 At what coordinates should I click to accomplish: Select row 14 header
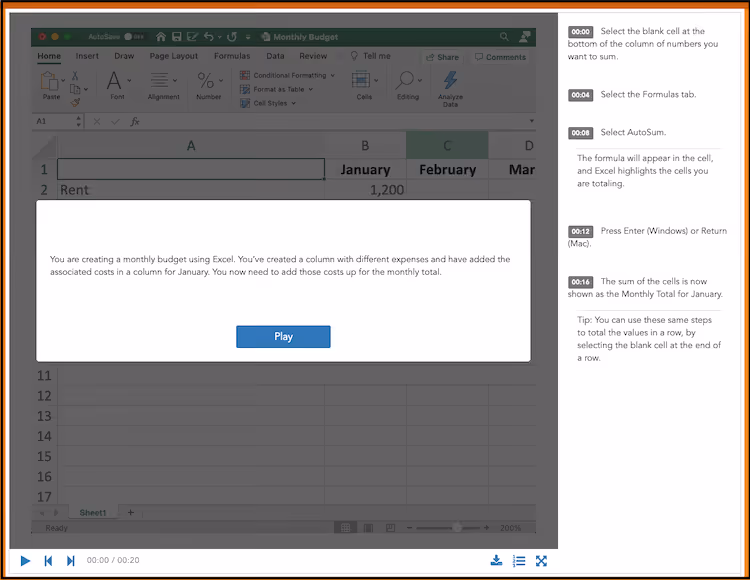pos(44,436)
